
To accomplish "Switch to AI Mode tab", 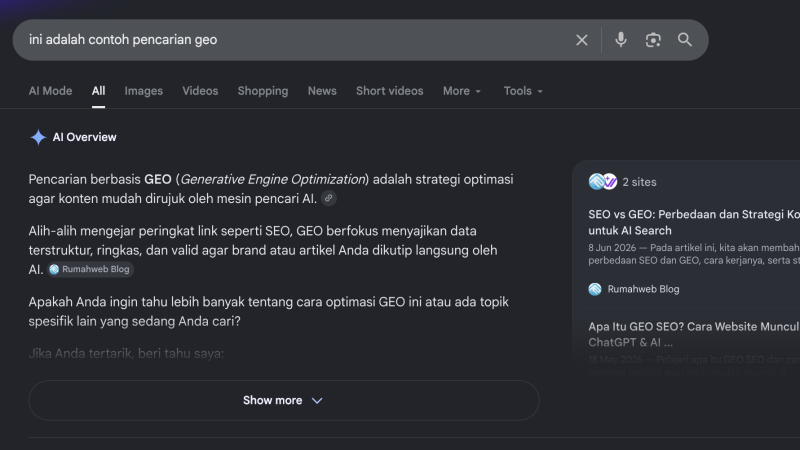I will 51,91.
